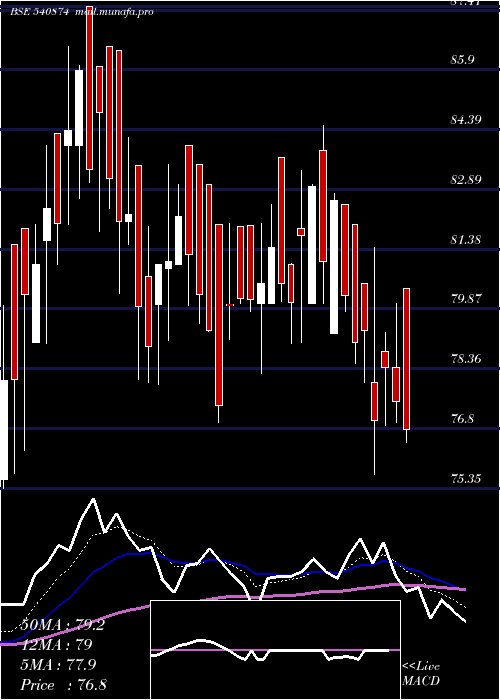This screenshot has width=500, height=700.
Task: Click inside the Live MACD inset chart
Action: pos(275,650)
